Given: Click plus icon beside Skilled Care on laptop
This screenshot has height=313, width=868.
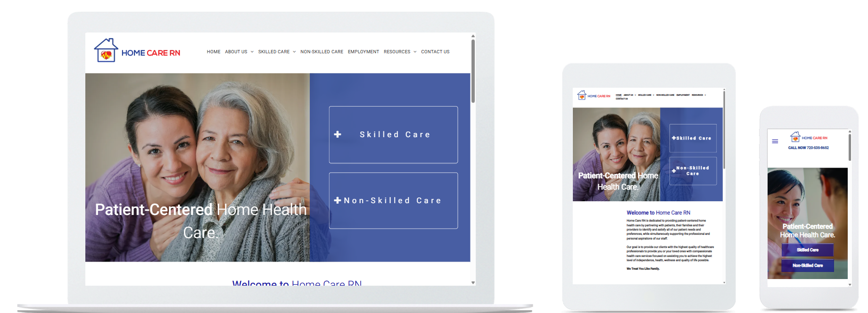Looking at the screenshot, I should pos(338,134).
